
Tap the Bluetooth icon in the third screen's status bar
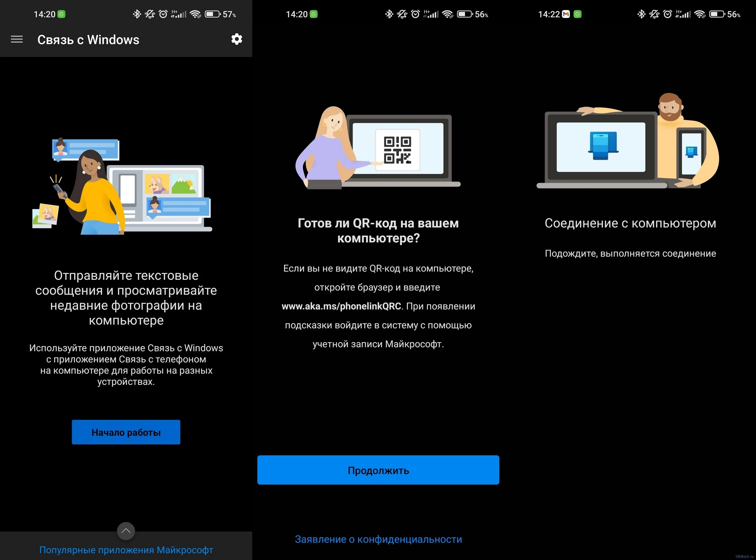click(x=641, y=14)
